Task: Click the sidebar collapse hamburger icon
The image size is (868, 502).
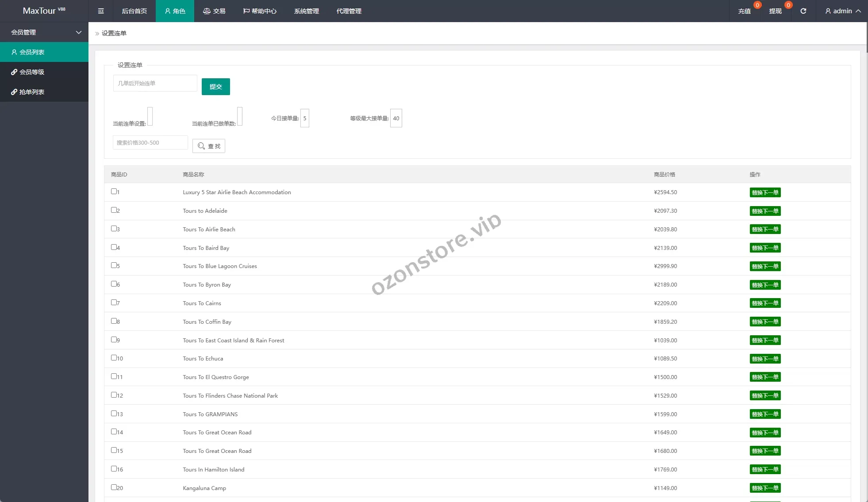Action: click(101, 11)
